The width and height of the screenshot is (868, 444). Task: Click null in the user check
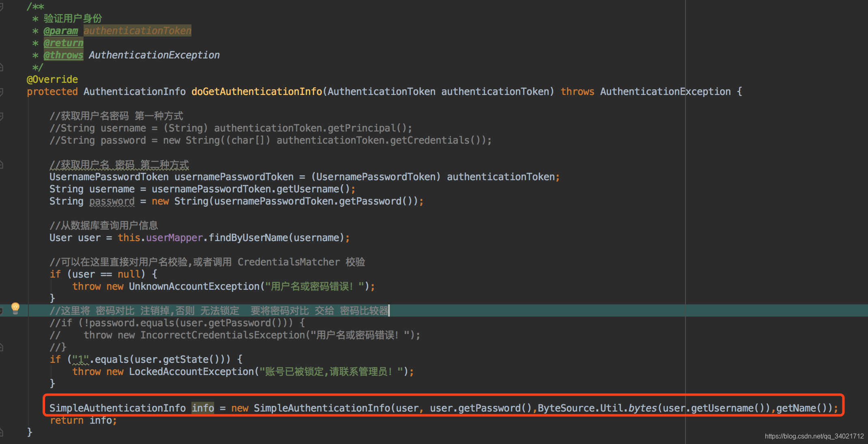(x=129, y=274)
